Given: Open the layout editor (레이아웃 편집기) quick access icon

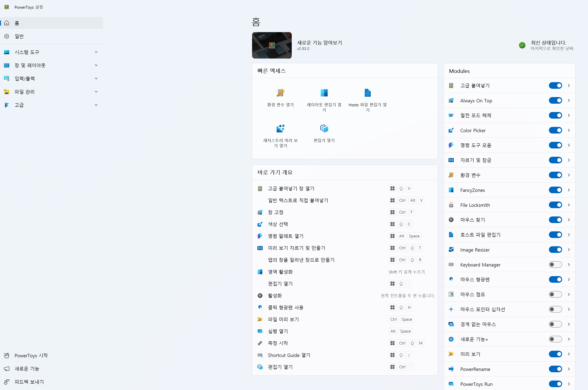Looking at the screenshot, I should click(x=324, y=93).
